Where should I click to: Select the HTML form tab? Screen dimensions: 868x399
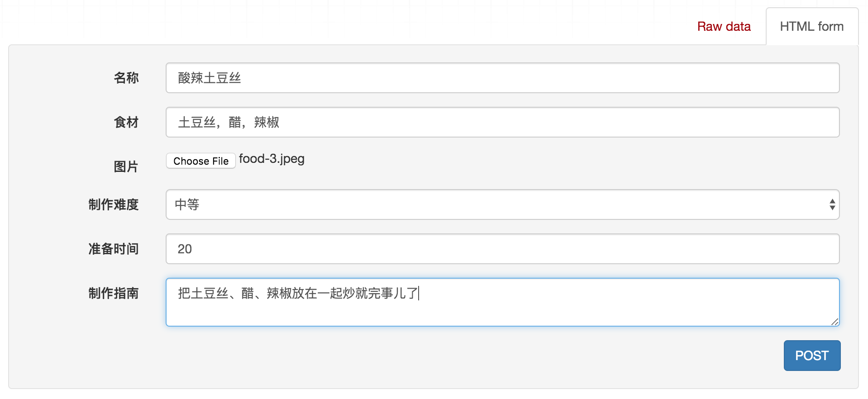(x=811, y=27)
